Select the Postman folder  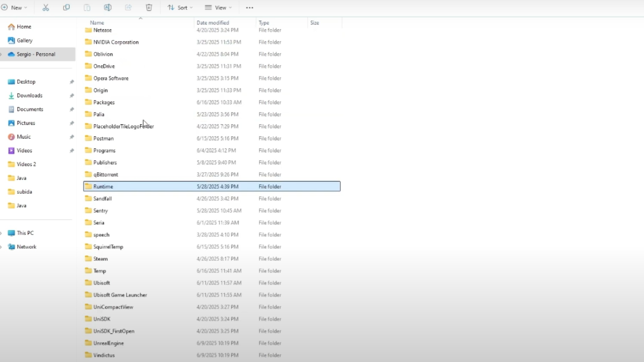[212, 138]
